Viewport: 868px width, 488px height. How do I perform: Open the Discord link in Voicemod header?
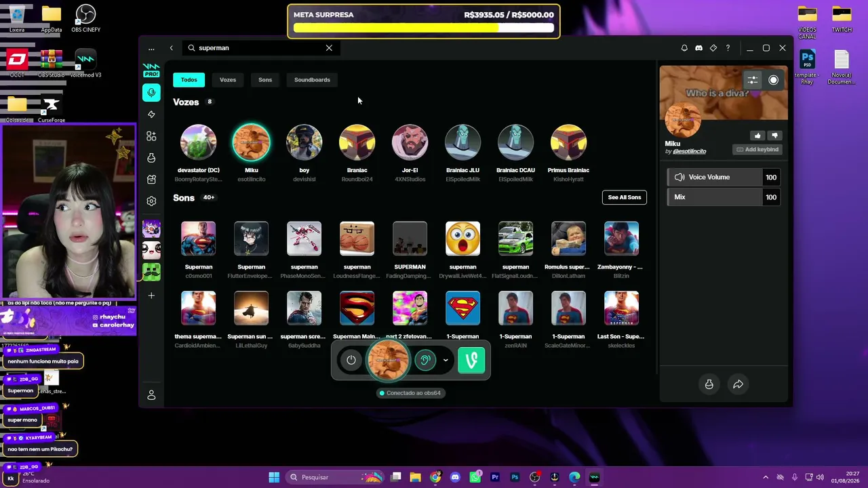pyautogui.click(x=698, y=48)
